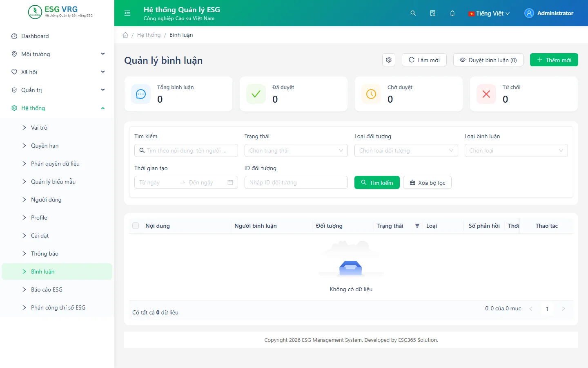Open the notifications bell
Image resolution: width=588 pixels, height=368 pixels.
[452, 13]
